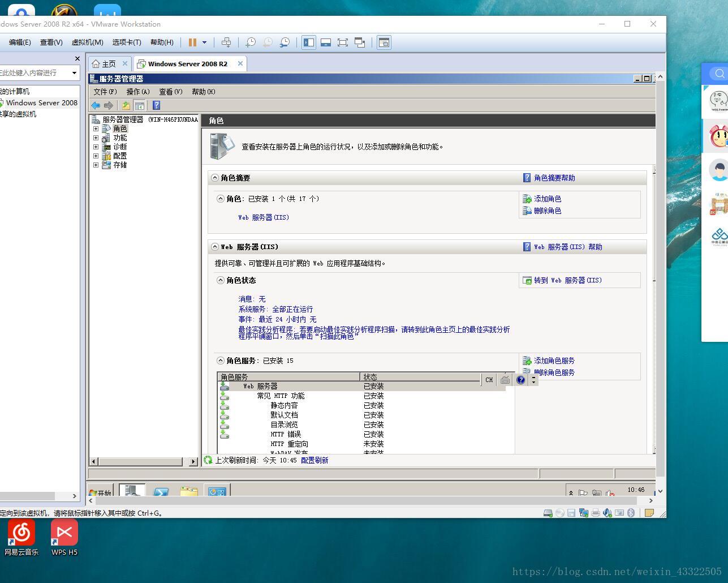Click the language bar keyboard icon

coord(505,380)
